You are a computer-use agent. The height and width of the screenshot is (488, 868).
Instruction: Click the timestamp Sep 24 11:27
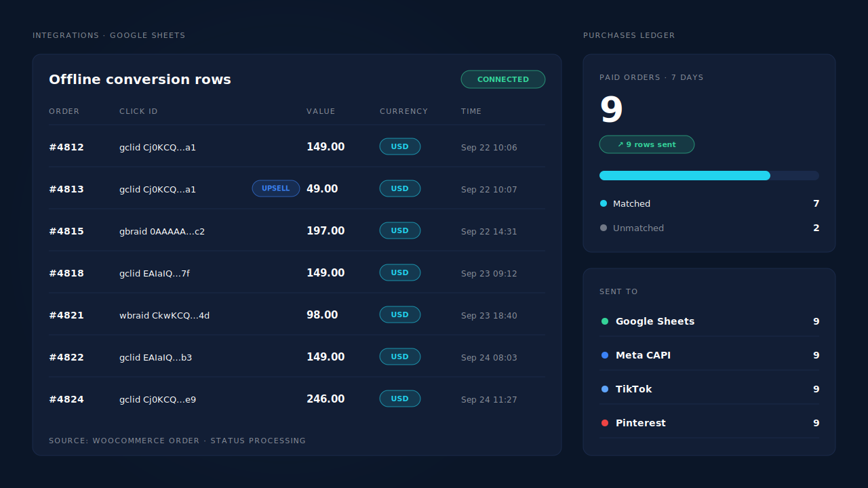click(489, 399)
